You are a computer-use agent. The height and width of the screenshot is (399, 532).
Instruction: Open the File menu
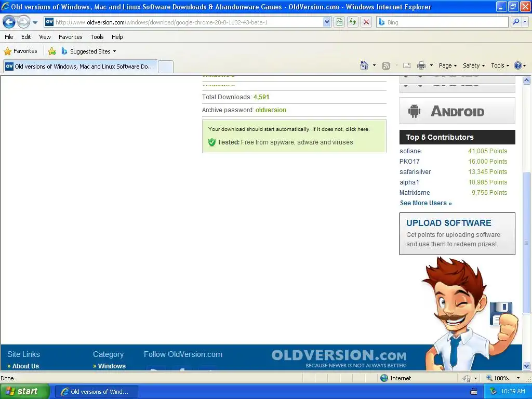pos(9,37)
